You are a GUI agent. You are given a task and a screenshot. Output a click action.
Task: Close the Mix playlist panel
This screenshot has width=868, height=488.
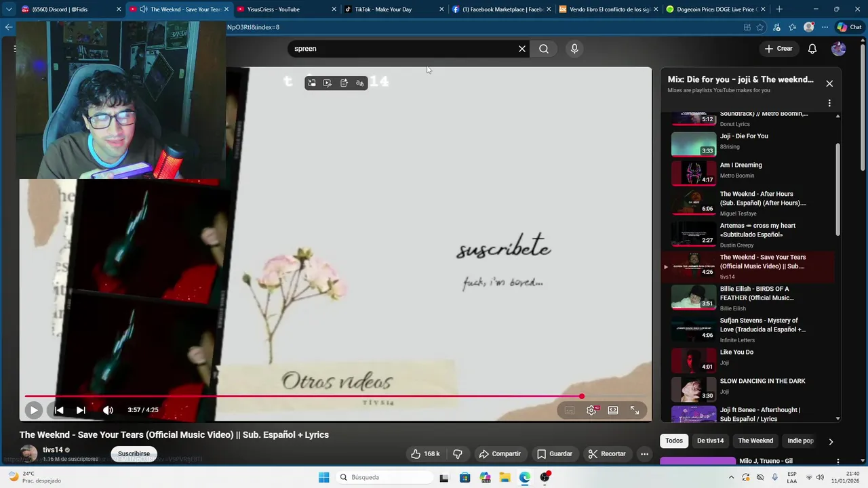(829, 83)
